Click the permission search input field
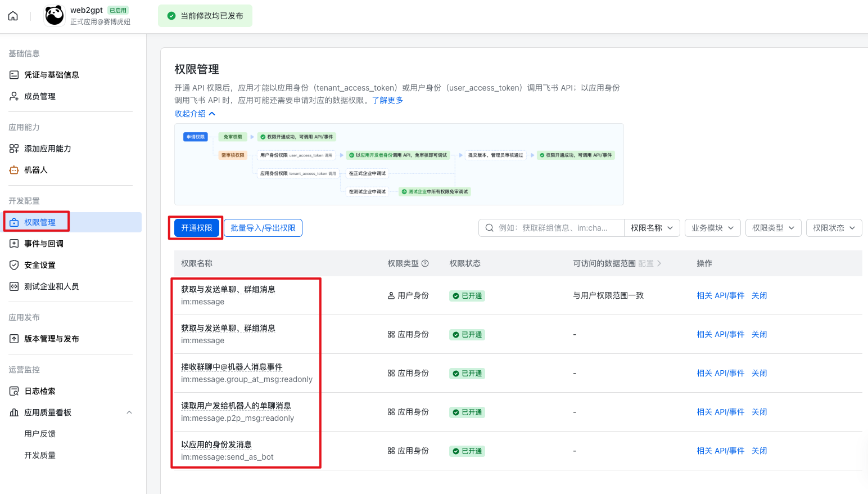Screen dimensions: 868x494 [x=557, y=228]
